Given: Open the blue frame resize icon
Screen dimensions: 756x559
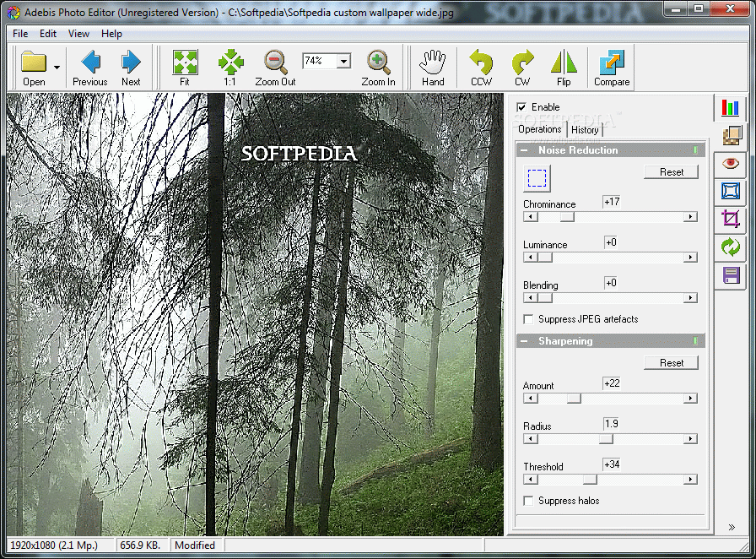Looking at the screenshot, I should click(731, 191).
